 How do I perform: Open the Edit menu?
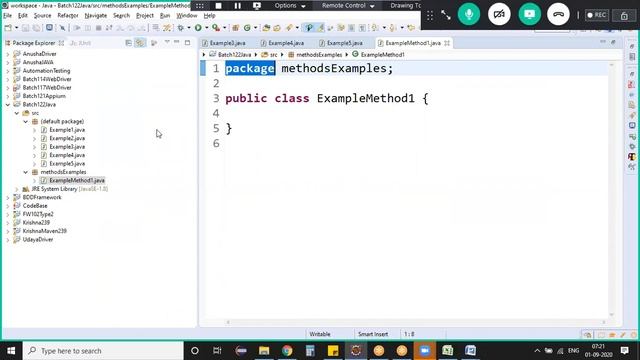click(22, 16)
